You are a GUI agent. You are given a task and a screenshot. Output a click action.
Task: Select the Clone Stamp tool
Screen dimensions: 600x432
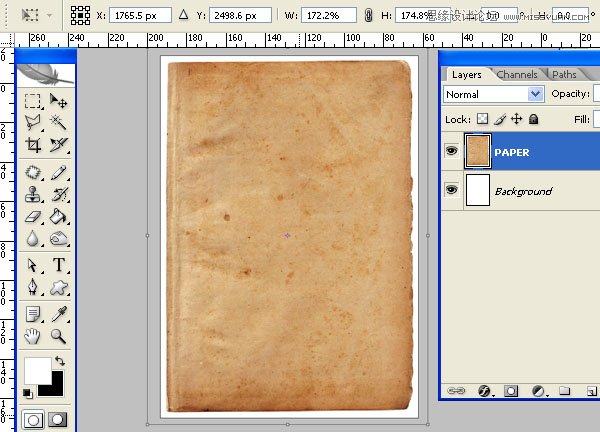(33, 194)
